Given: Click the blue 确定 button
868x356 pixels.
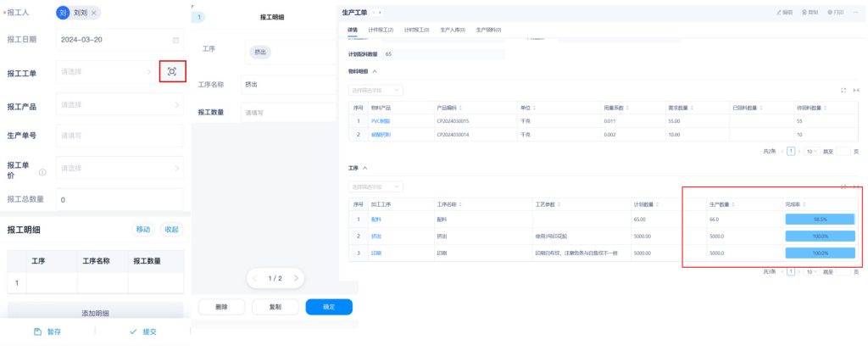Looking at the screenshot, I should coord(328,307).
